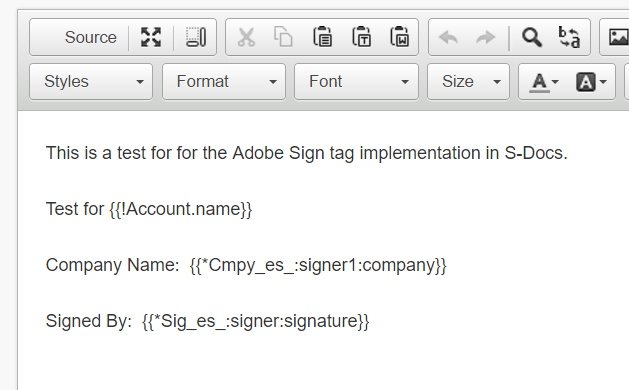Open the Size dropdown
The height and width of the screenshot is (390, 629).
468,81
